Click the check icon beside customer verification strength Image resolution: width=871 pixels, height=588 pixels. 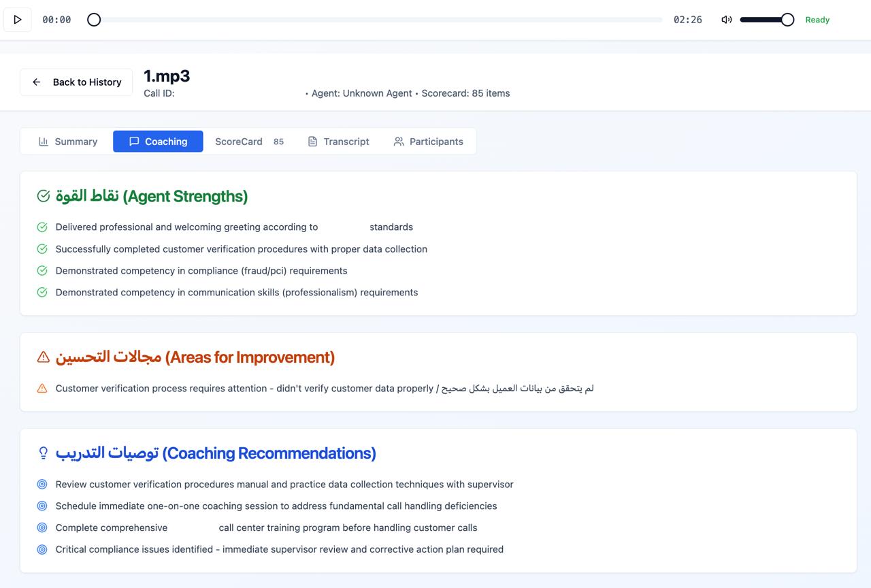(x=42, y=249)
